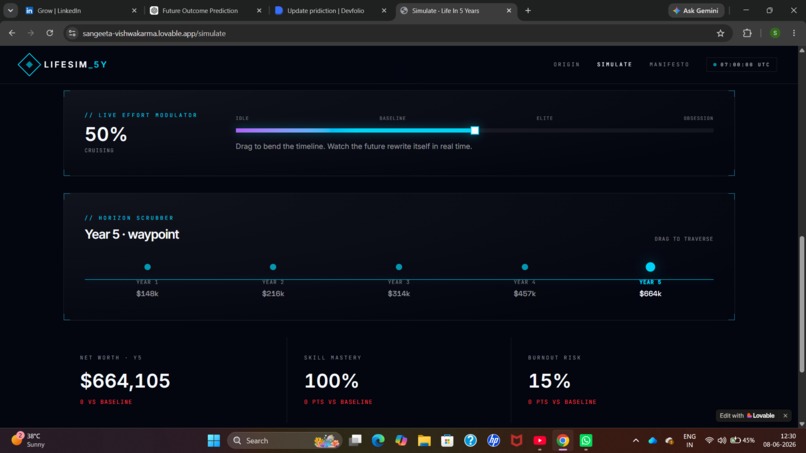Select the Year 2 waypoint dot

[x=273, y=267]
